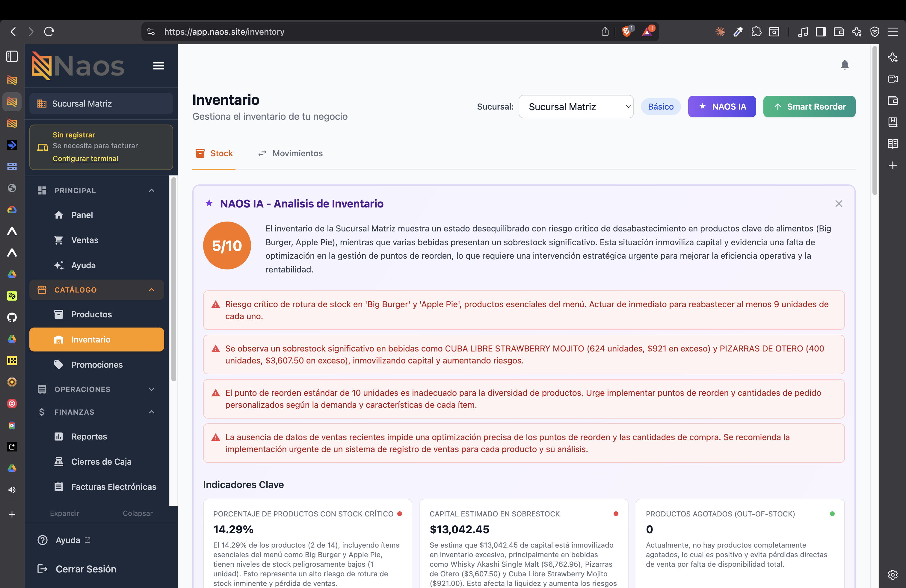906x588 pixels.
Task: Close the NAOS IA analysis panel
Action: 839,204
